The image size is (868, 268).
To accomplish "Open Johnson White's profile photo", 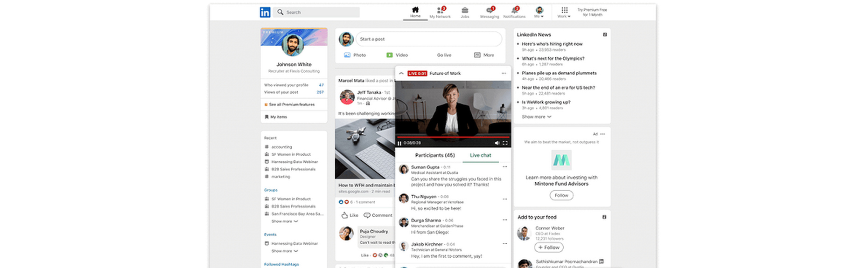I will (293, 45).
